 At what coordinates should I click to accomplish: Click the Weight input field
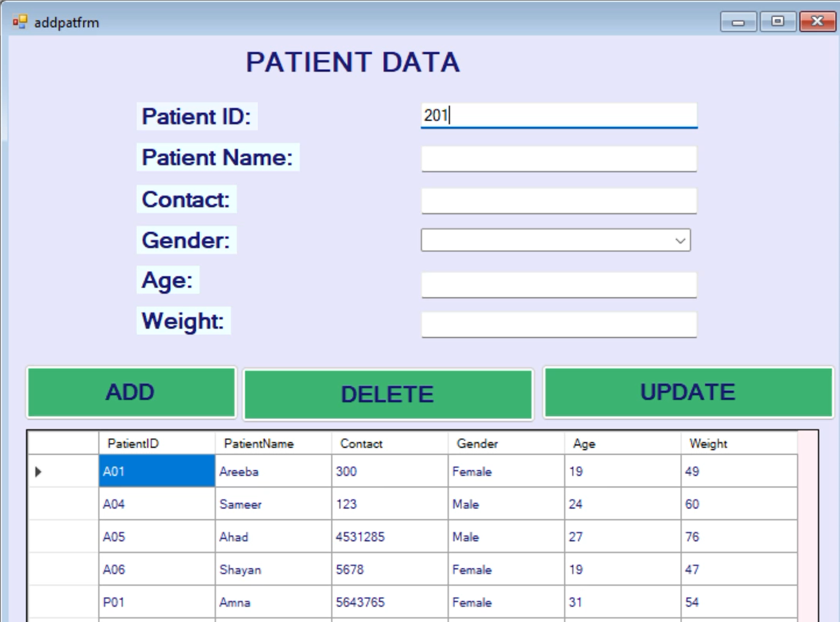pos(559,325)
